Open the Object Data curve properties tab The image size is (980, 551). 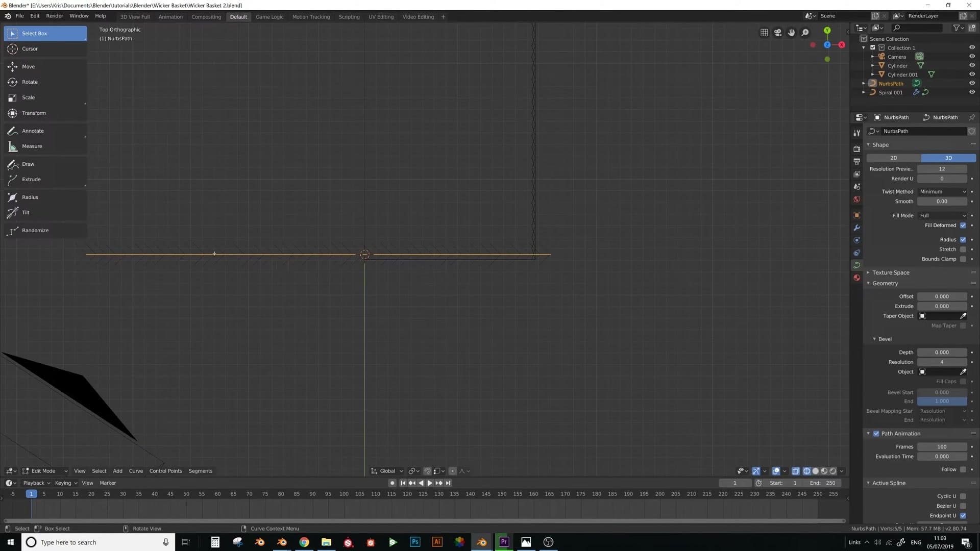857,265
